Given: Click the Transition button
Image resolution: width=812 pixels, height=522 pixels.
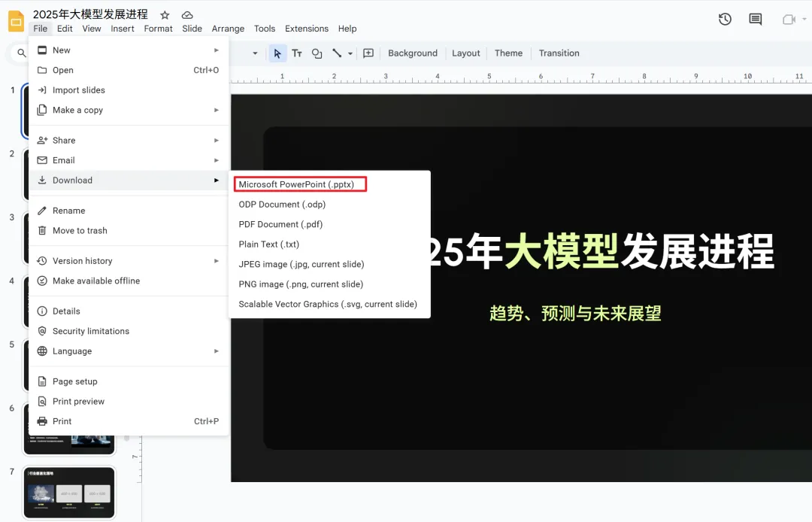Looking at the screenshot, I should [x=559, y=53].
